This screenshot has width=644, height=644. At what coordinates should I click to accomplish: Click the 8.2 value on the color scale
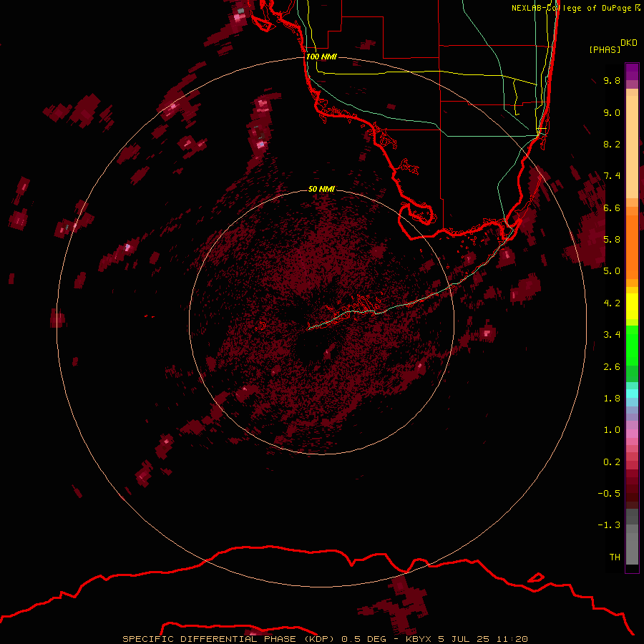click(612, 144)
